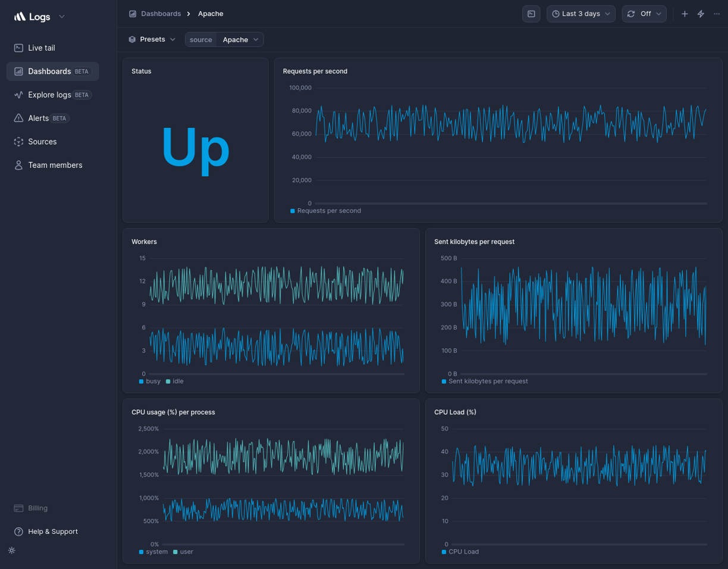Toggle the busy series in Workers legend
The width and height of the screenshot is (728, 569).
[150, 381]
